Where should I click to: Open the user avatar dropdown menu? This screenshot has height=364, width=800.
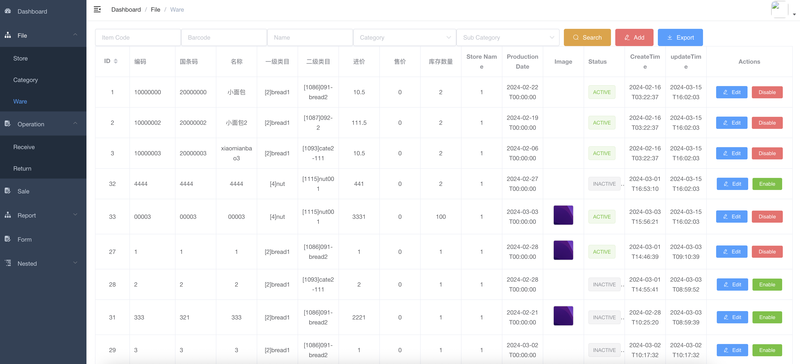coord(783,10)
